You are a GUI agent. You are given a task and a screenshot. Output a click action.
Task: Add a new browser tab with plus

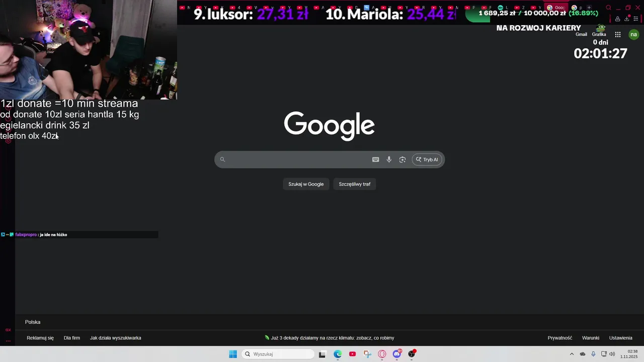click(589, 8)
